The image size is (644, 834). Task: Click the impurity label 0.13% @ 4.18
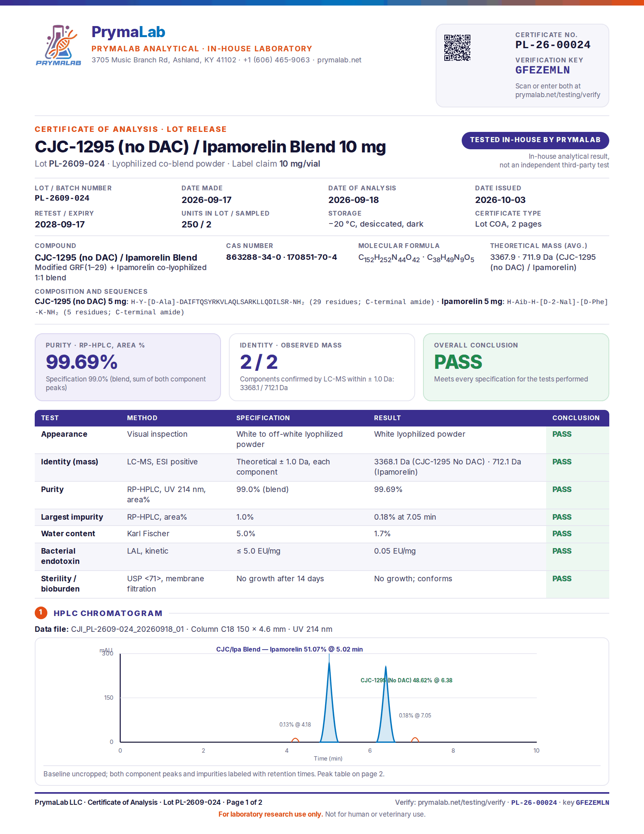point(295,725)
